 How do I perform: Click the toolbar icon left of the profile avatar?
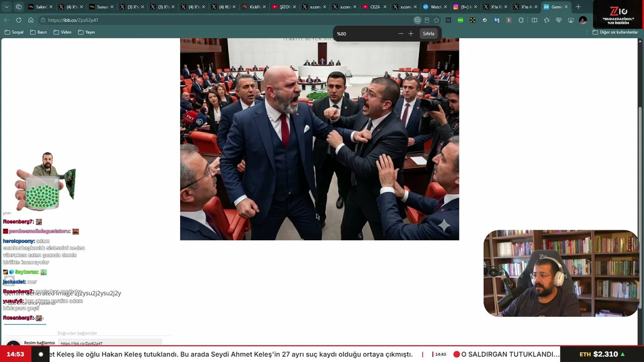click(571, 20)
